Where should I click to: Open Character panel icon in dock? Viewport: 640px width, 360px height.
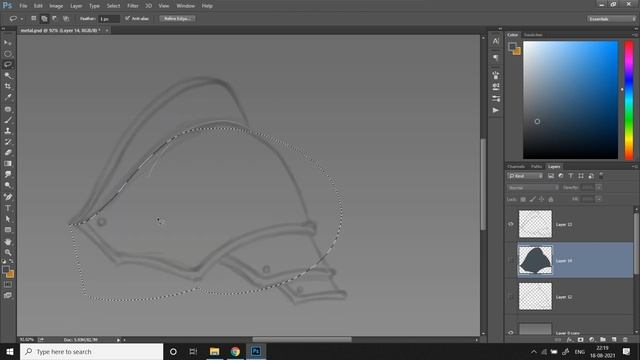496,41
